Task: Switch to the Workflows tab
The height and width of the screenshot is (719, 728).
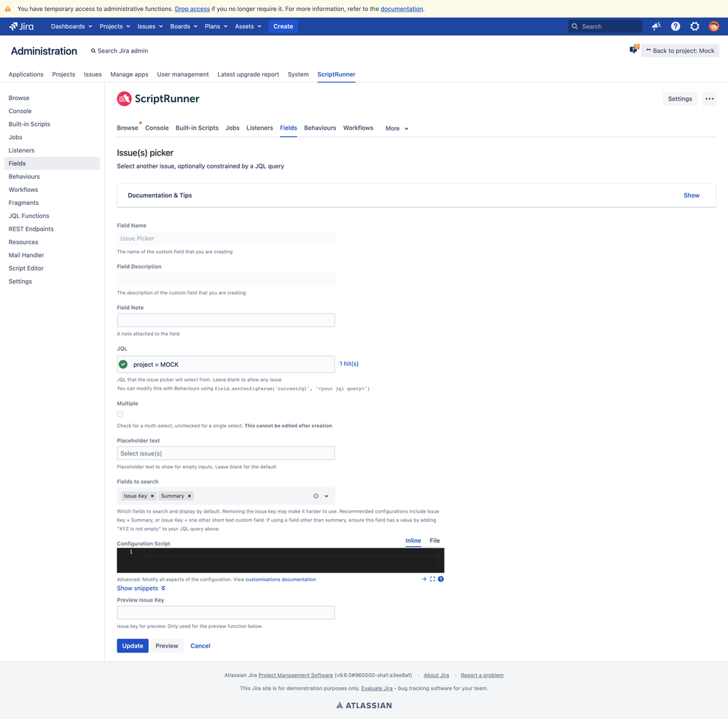Action: click(x=358, y=128)
